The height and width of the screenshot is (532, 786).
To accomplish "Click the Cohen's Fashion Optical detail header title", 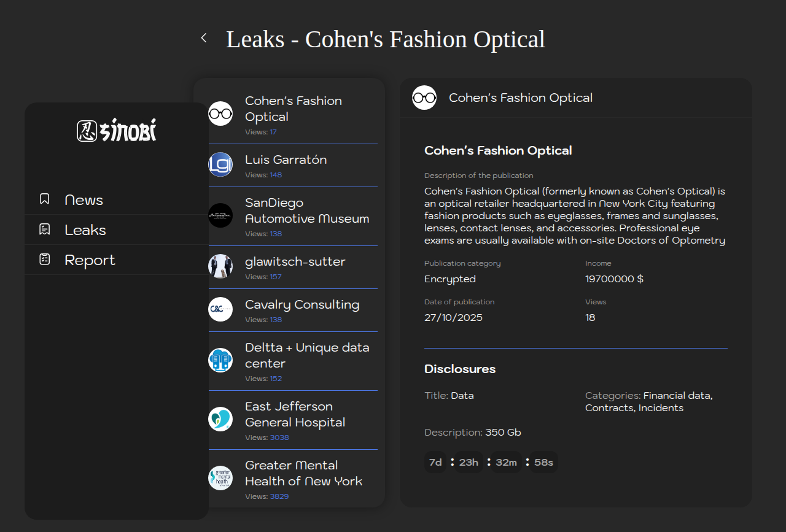I will coord(521,98).
